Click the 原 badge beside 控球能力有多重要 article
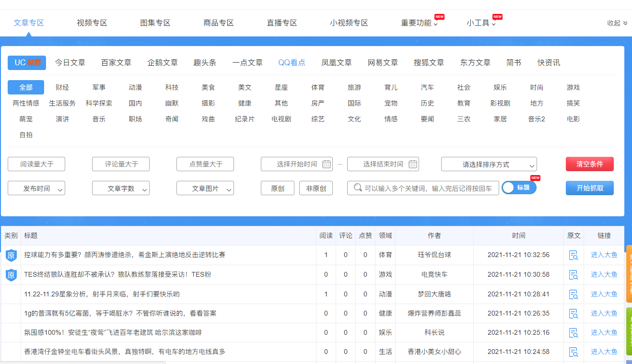Image resolution: width=632 pixels, height=364 pixels. (11, 255)
